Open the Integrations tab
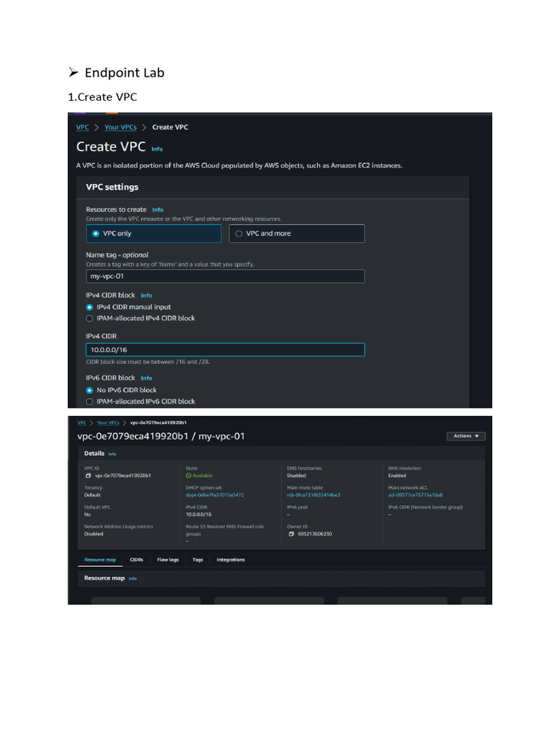The image size is (560, 747). (x=230, y=560)
